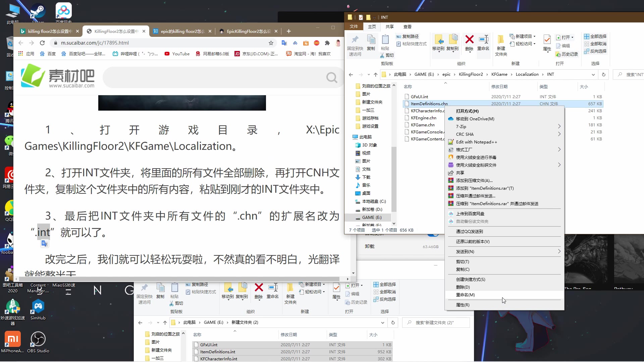Click the 重命名 (rename) ribbon icon
Screen dimensions: 644x362
click(x=483, y=42)
